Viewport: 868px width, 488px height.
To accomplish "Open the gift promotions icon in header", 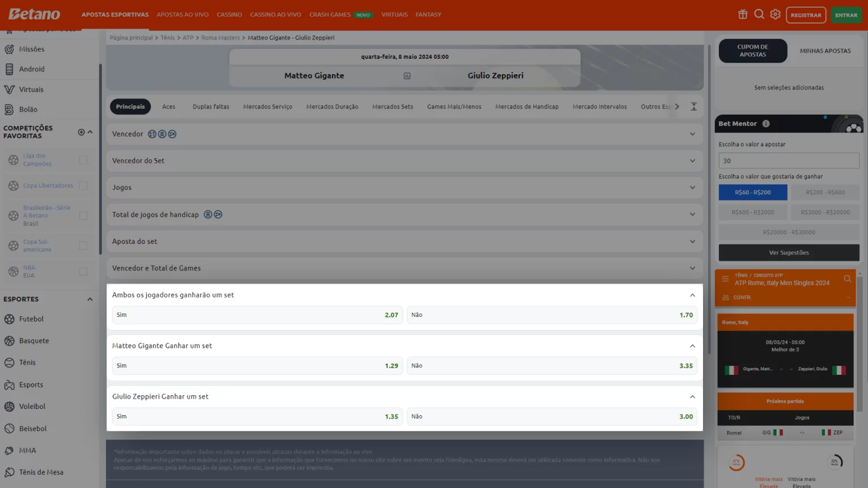I will point(743,15).
